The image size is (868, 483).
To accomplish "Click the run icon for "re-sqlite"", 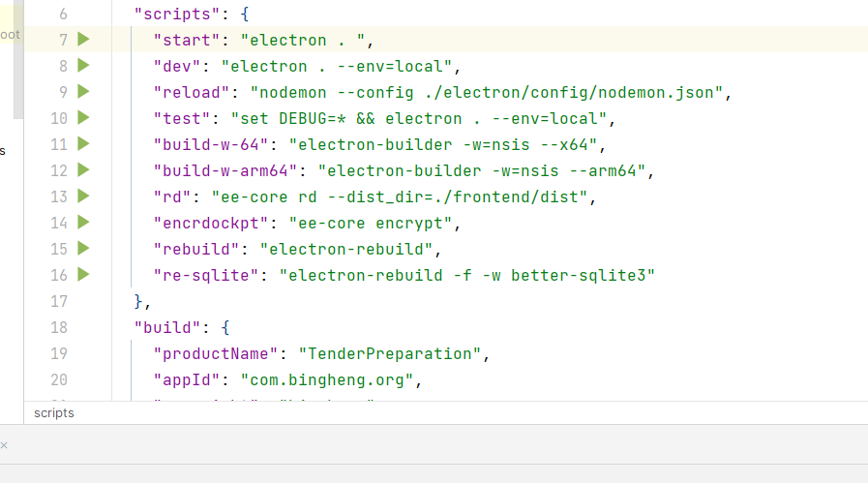I will click(82, 275).
